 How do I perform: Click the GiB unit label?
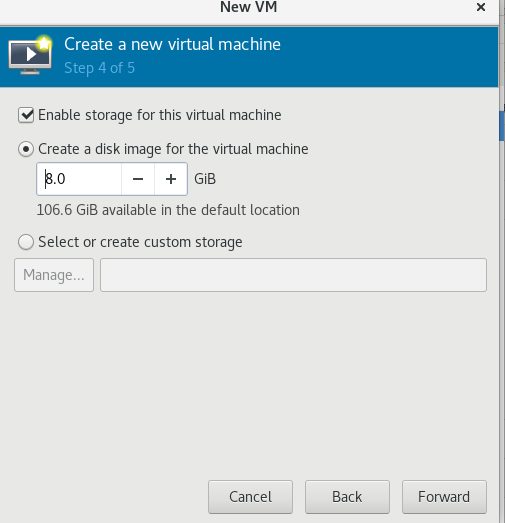tap(205, 179)
